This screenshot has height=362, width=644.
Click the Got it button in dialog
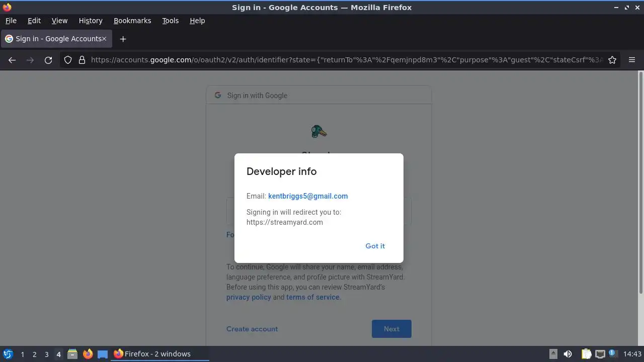375,246
